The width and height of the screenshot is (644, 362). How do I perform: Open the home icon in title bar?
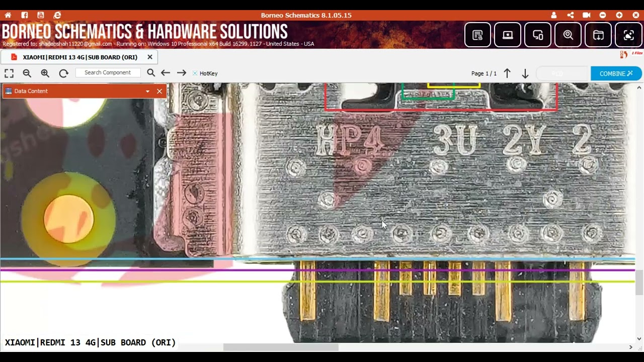(x=8, y=15)
